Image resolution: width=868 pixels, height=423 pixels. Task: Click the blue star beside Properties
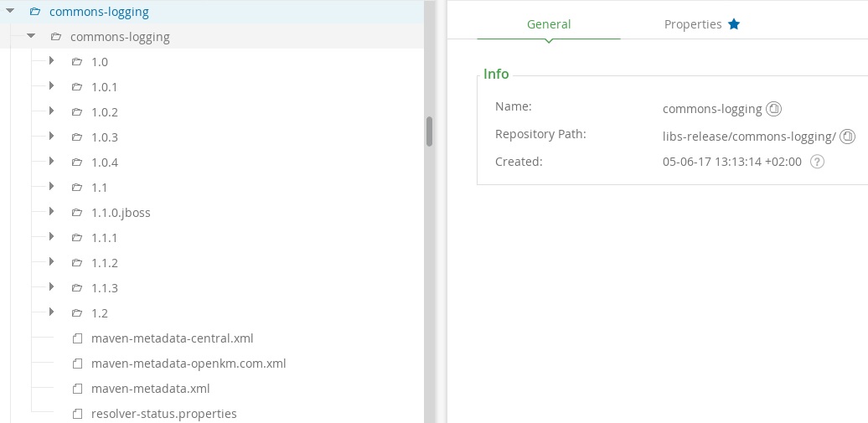pos(734,24)
